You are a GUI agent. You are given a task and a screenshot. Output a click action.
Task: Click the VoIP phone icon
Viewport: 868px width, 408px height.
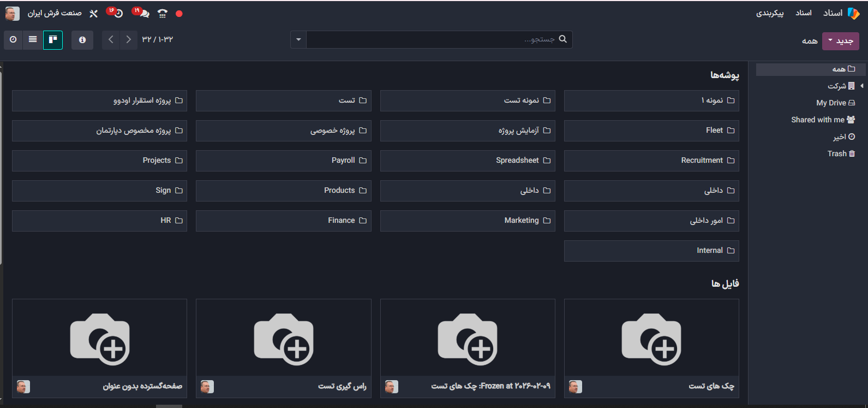pyautogui.click(x=162, y=14)
